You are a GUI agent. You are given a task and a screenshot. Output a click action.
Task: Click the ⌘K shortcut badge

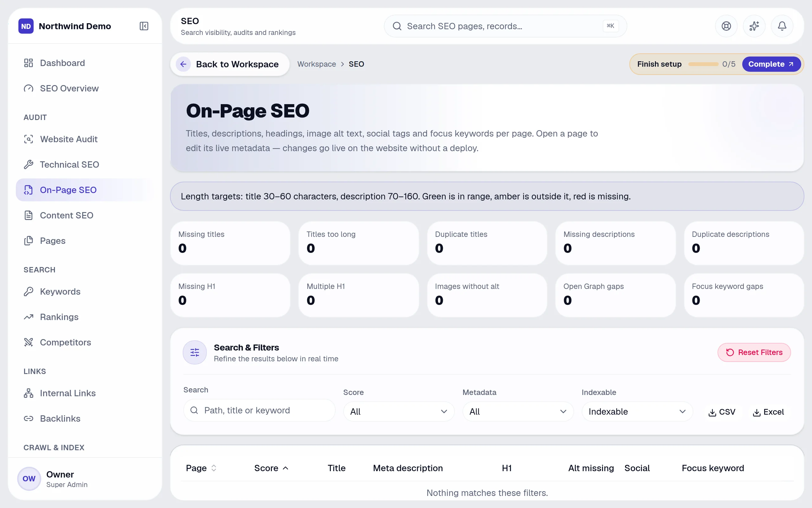pos(610,26)
